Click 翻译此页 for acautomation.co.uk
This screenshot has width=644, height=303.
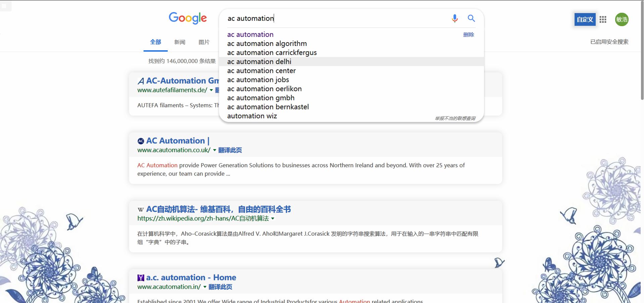230,150
